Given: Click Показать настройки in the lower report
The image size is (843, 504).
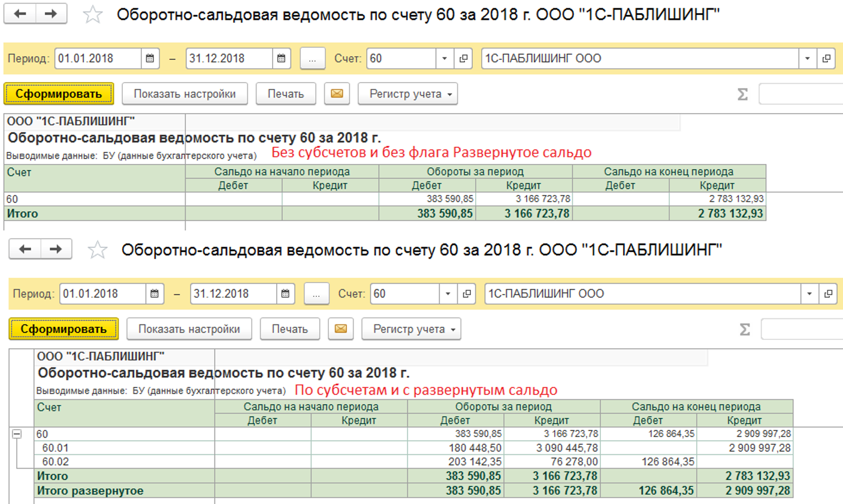Looking at the screenshot, I should click(x=189, y=329).
